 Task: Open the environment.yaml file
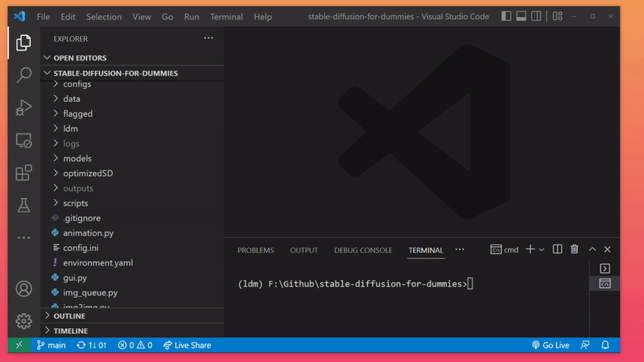point(132,263)
